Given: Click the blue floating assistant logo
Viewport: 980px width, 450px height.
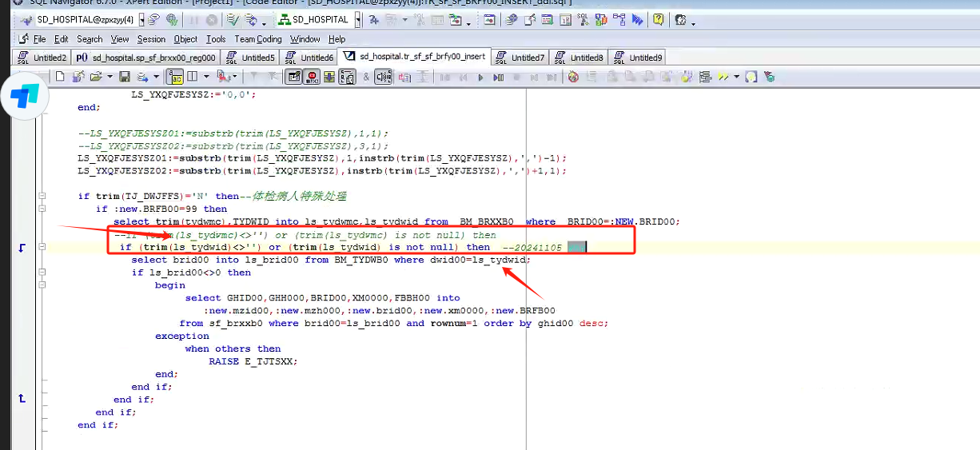Looking at the screenshot, I should 24,98.
